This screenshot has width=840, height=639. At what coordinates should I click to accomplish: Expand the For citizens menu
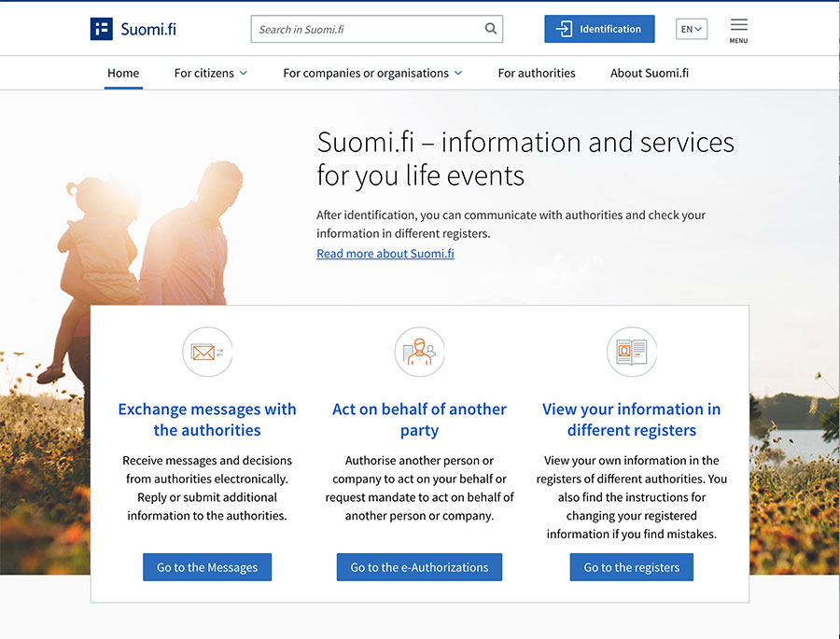(211, 73)
